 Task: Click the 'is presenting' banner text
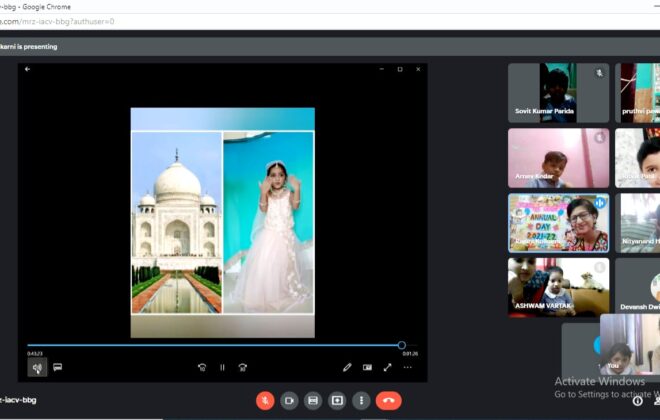tap(29, 47)
